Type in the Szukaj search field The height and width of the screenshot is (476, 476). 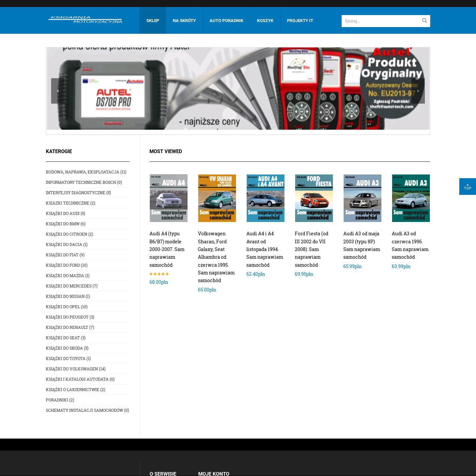[381, 21]
